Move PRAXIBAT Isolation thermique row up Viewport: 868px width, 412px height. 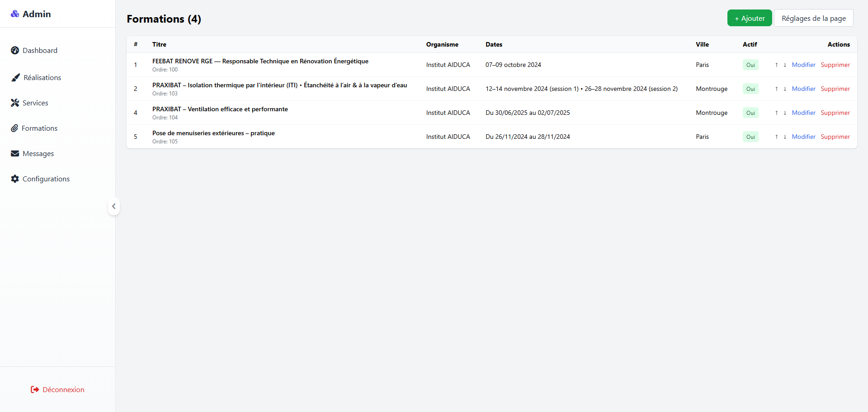tap(776, 89)
